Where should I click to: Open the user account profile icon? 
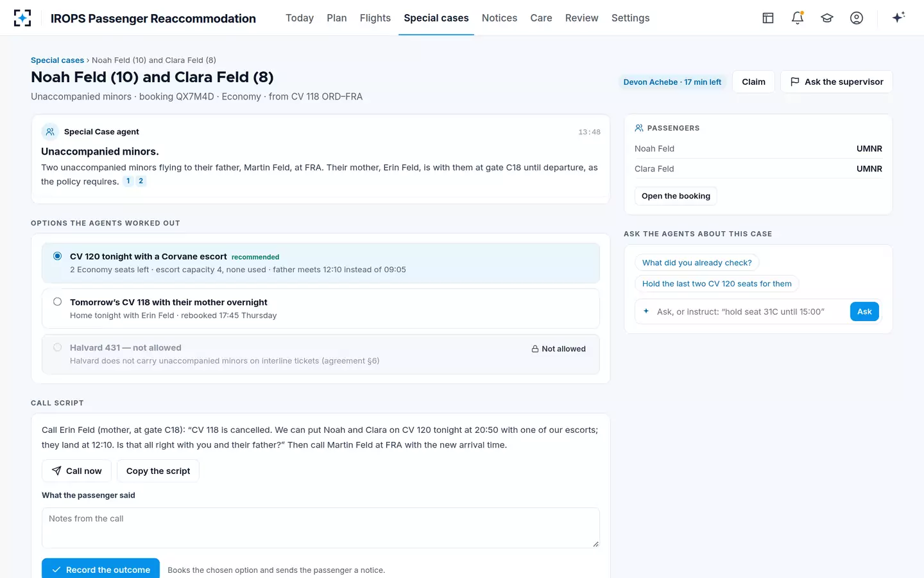pyautogui.click(x=857, y=18)
